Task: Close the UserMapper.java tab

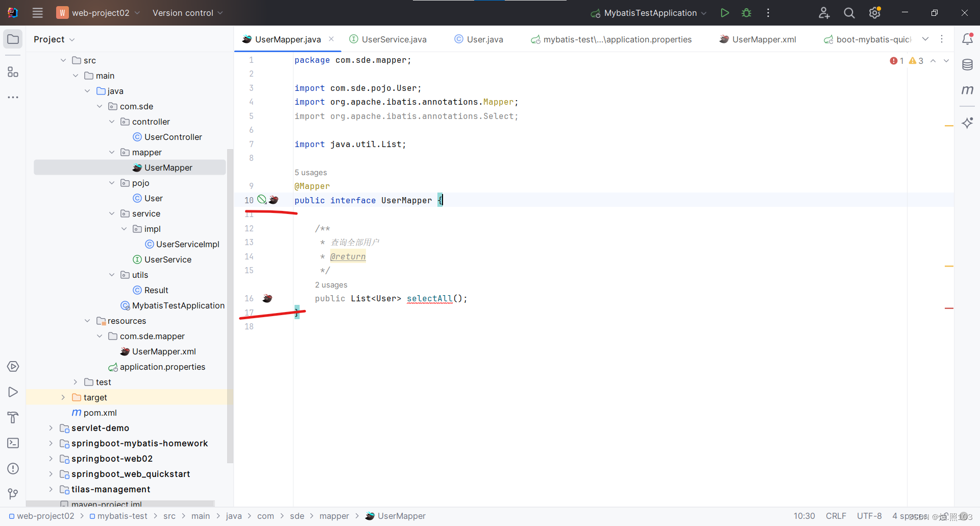Action: coord(331,39)
